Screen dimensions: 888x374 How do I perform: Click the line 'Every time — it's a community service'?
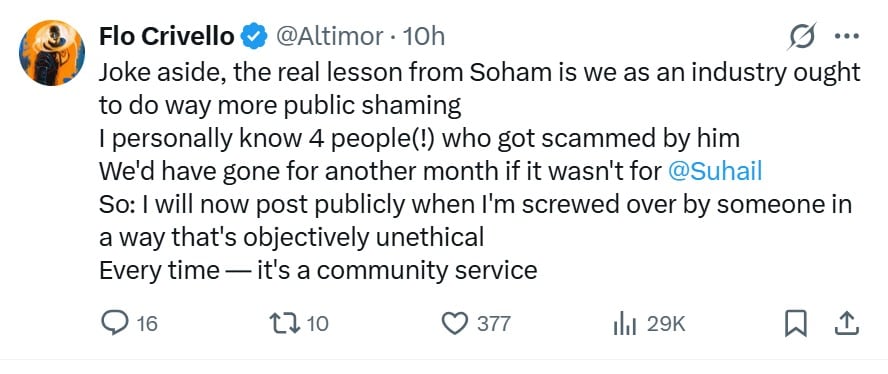pos(318,270)
